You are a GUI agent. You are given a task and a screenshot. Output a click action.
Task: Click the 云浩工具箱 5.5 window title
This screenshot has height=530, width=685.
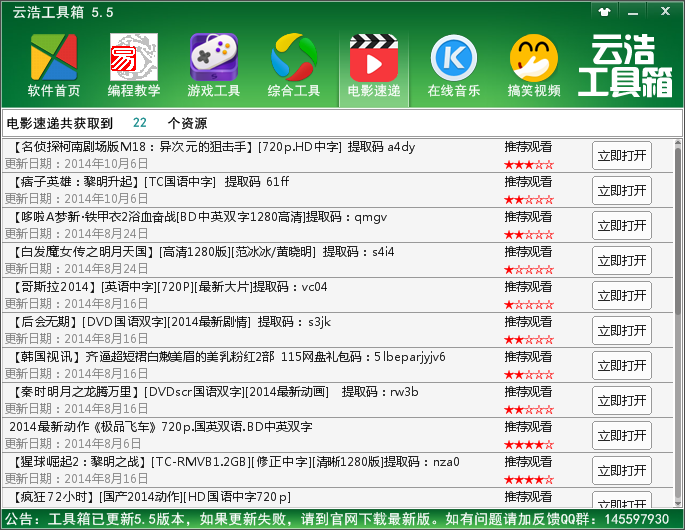[63, 12]
